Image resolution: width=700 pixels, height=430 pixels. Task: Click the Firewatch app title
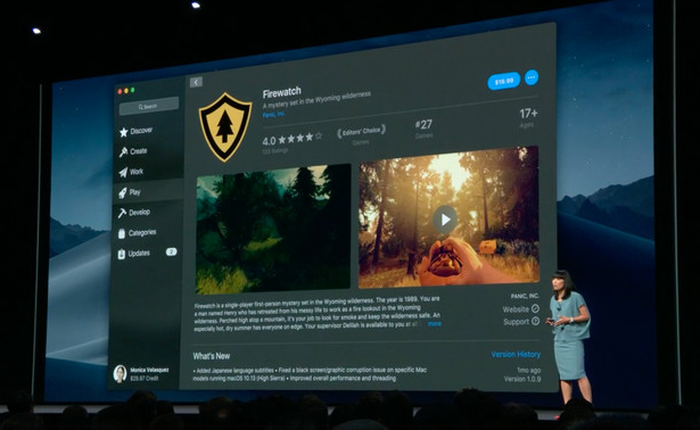tap(282, 92)
